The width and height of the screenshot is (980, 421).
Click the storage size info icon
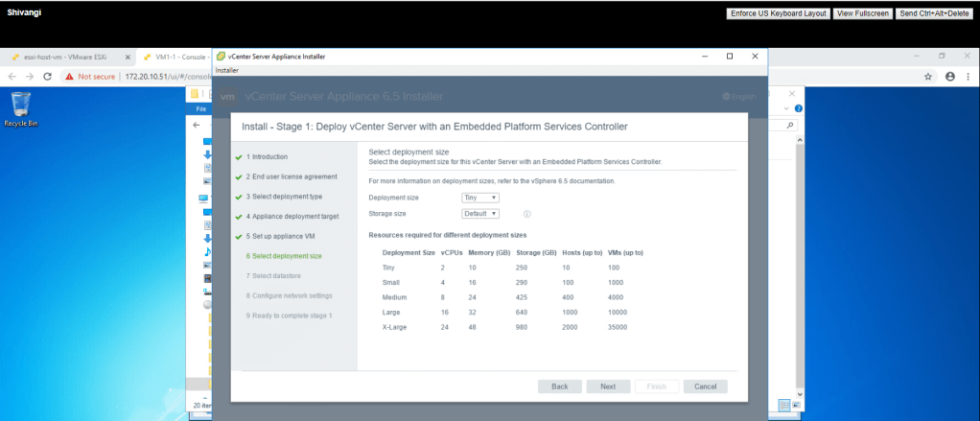(x=526, y=214)
